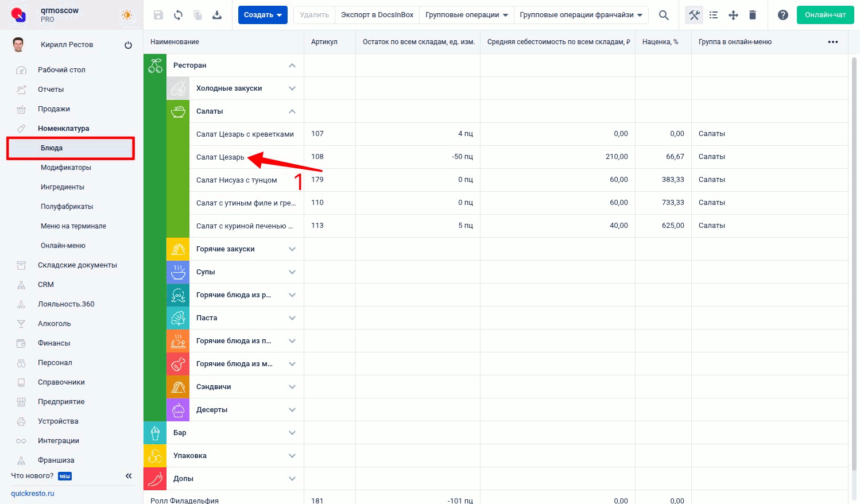
Task: Click the tools wrench icon
Action: (x=694, y=15)
